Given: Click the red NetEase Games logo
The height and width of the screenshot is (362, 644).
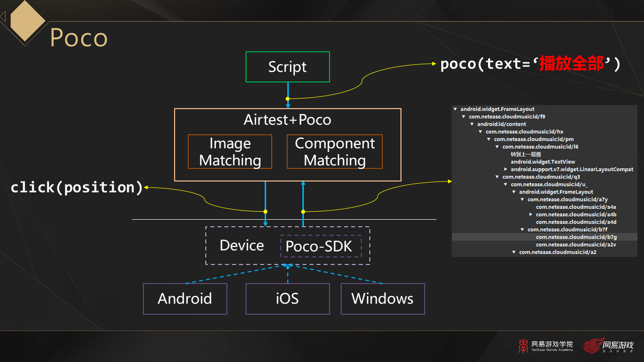Looking at the screenshot, I should (609, 346).
